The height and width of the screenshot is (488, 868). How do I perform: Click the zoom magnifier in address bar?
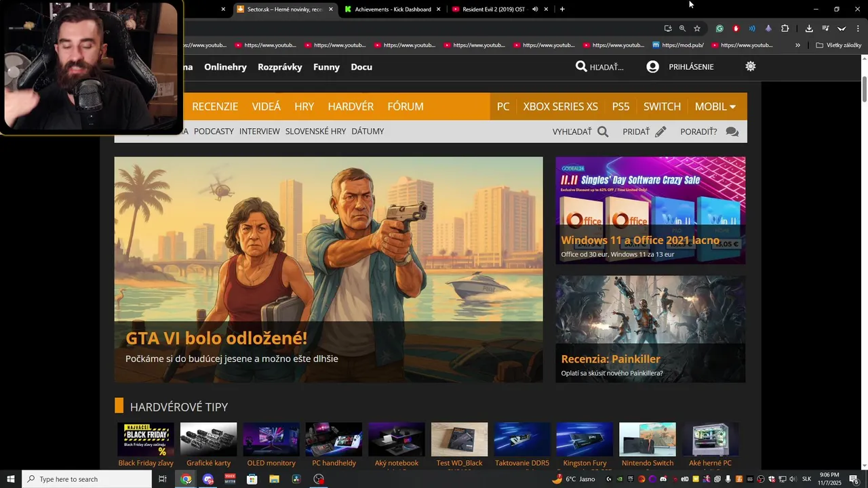682,28
